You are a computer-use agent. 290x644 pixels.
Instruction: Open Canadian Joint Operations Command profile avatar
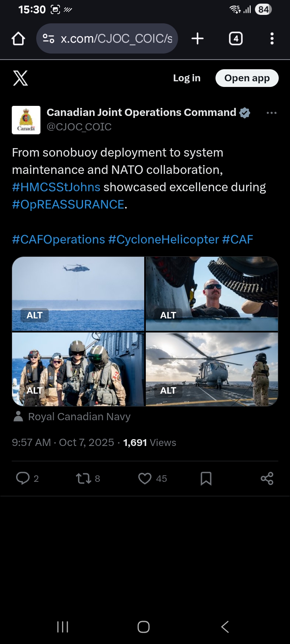26,120
